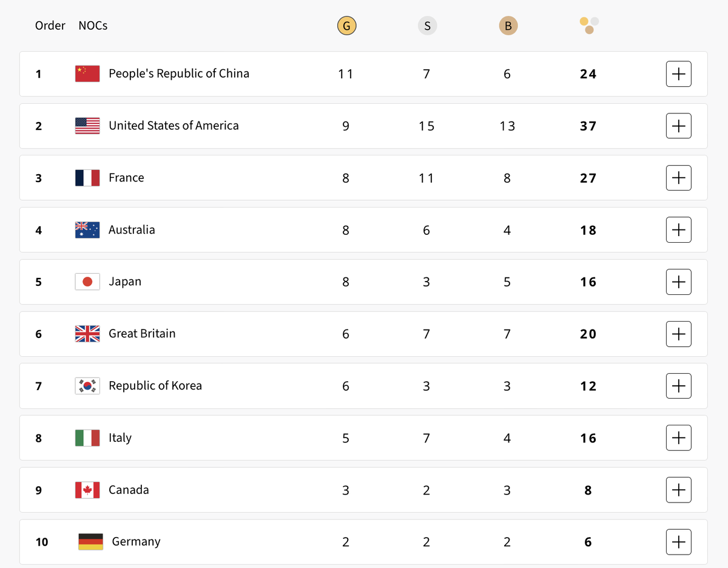Click the United States flag icon
This screenshot has height=568, width=728.
(87, 126)
